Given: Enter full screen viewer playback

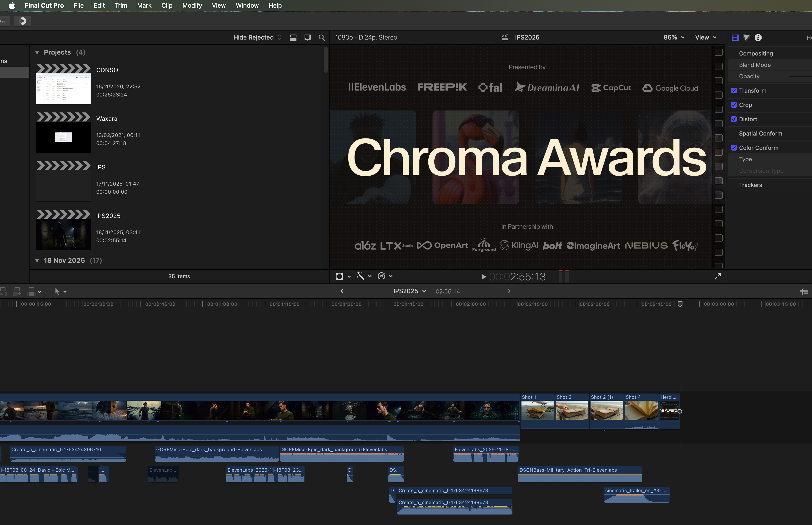Looking at the screenshot, I should (x=717, y=277).
